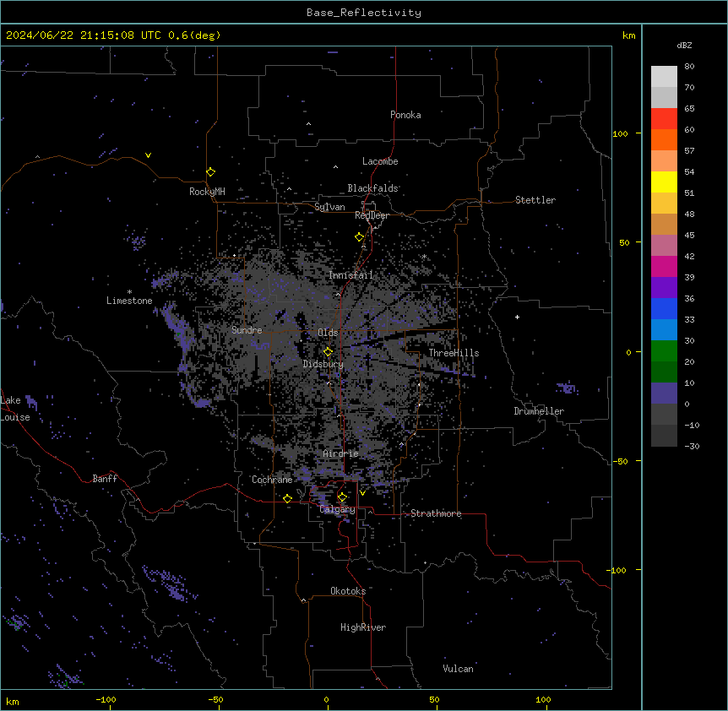
Task: Click the Base_Reflectivity title
Action: click(x=364, y=13)
